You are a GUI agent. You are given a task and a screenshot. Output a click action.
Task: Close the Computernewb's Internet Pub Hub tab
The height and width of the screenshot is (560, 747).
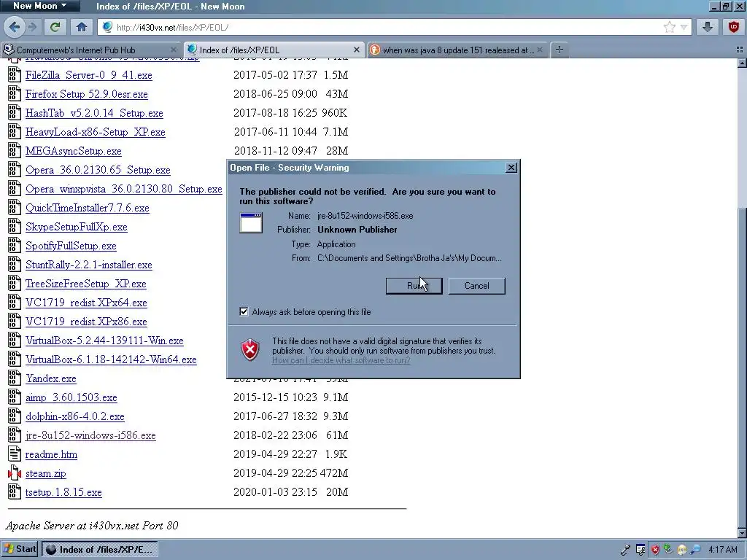pos(174,50)
